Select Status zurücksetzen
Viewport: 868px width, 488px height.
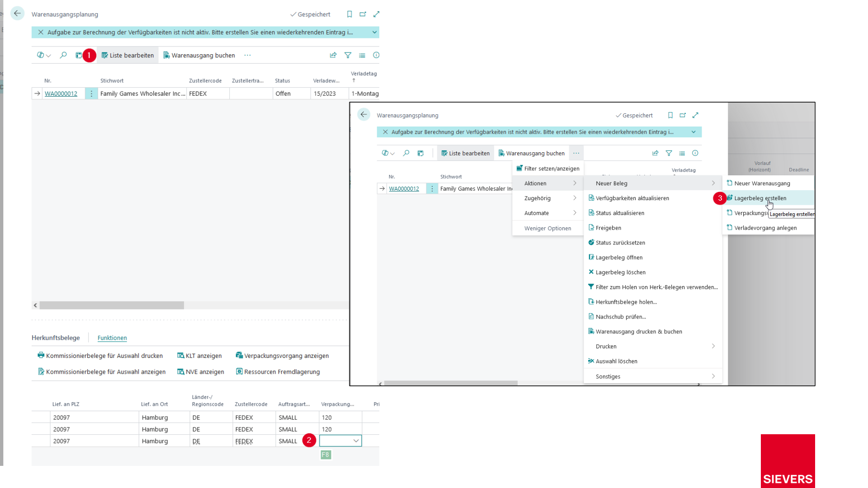click(653, 243)
